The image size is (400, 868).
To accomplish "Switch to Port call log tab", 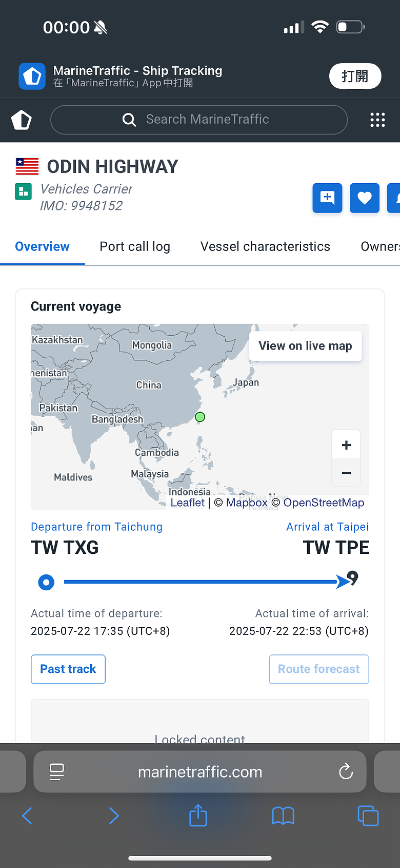I will pos(135,246).
